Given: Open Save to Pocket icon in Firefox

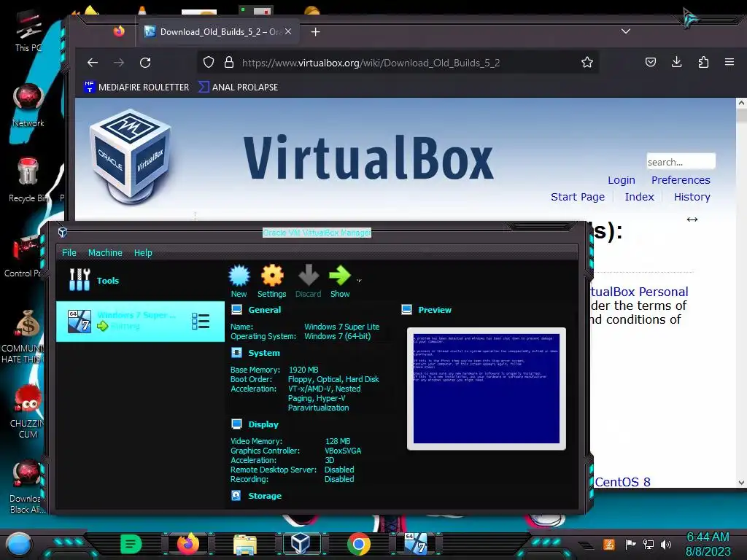Looking at the screenshot, I should pyautogui.click(x=651, y=63).
